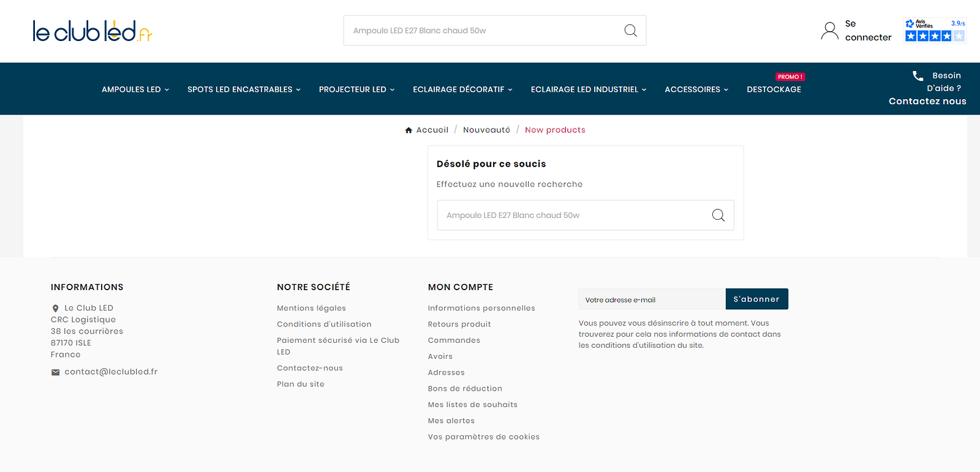The width and height of the screenshot is (980, 472).
Task: Open Informations personnelles link
Action: [481, 309]
